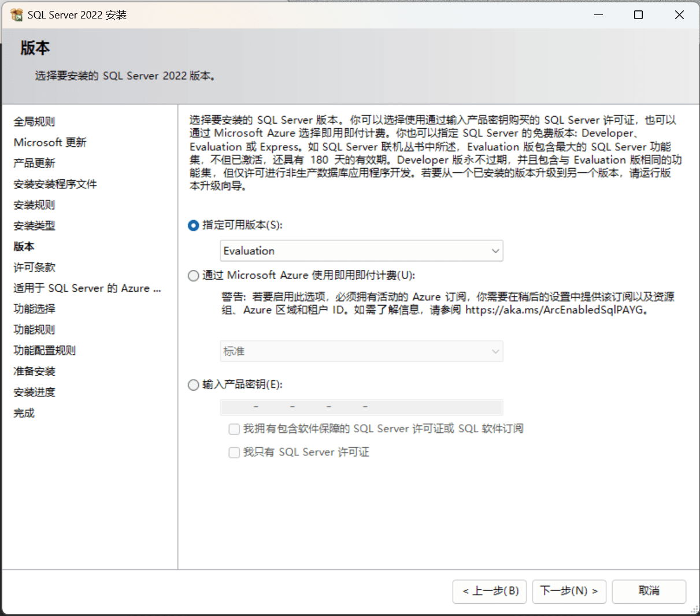This screenshot has height=616, width=700.
Task: Select the 指定可用版本 radio button
Action: point(194,225)
